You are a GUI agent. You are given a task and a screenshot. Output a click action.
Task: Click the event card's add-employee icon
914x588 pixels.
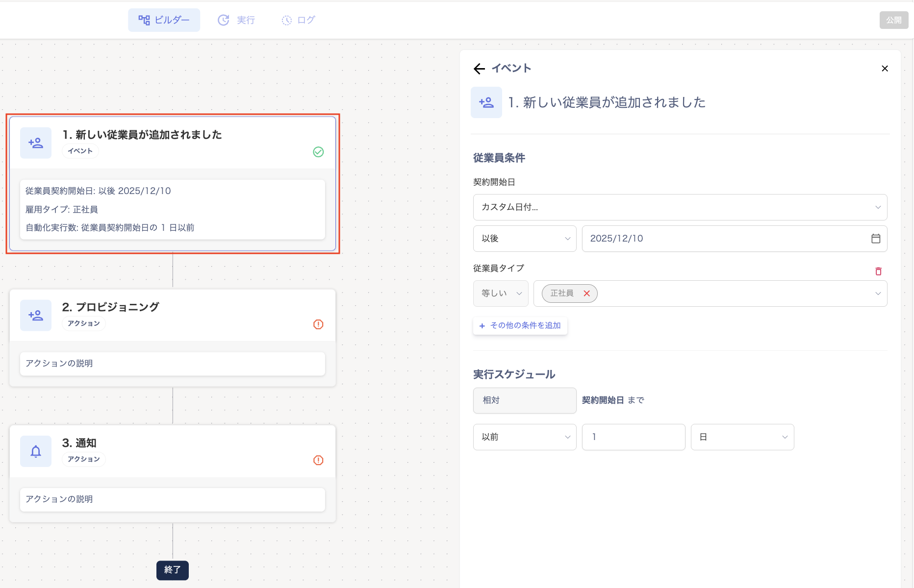point(36,143)
